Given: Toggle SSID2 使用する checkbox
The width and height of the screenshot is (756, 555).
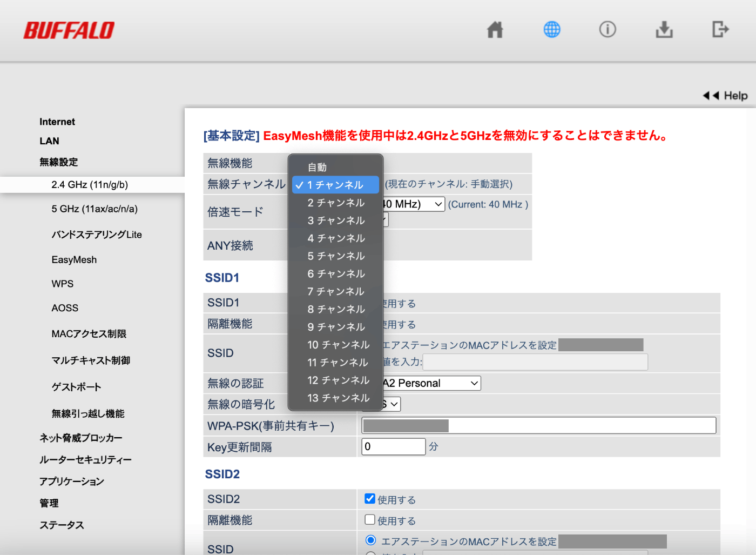Looking at the screenshot, I should (370, 499).
